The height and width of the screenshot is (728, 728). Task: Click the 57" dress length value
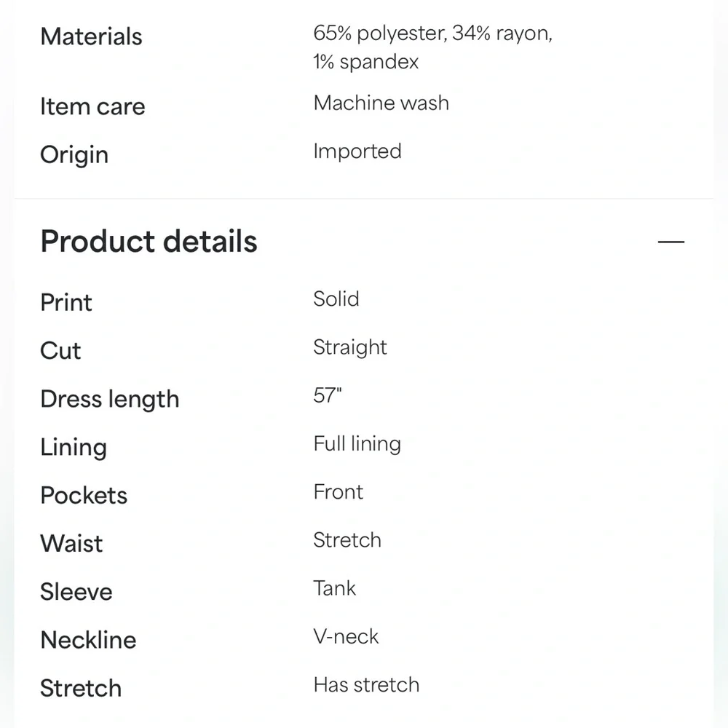(x=328, y=395)
